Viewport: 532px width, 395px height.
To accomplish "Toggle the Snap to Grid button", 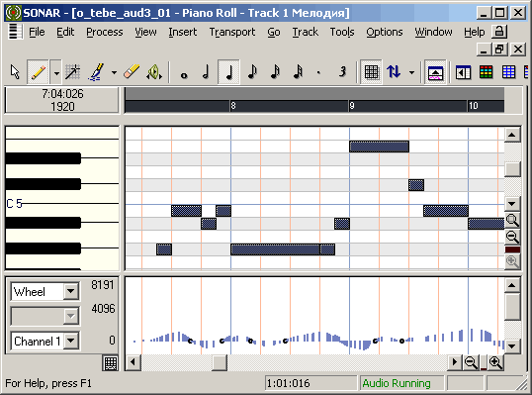I will (371, 72).
